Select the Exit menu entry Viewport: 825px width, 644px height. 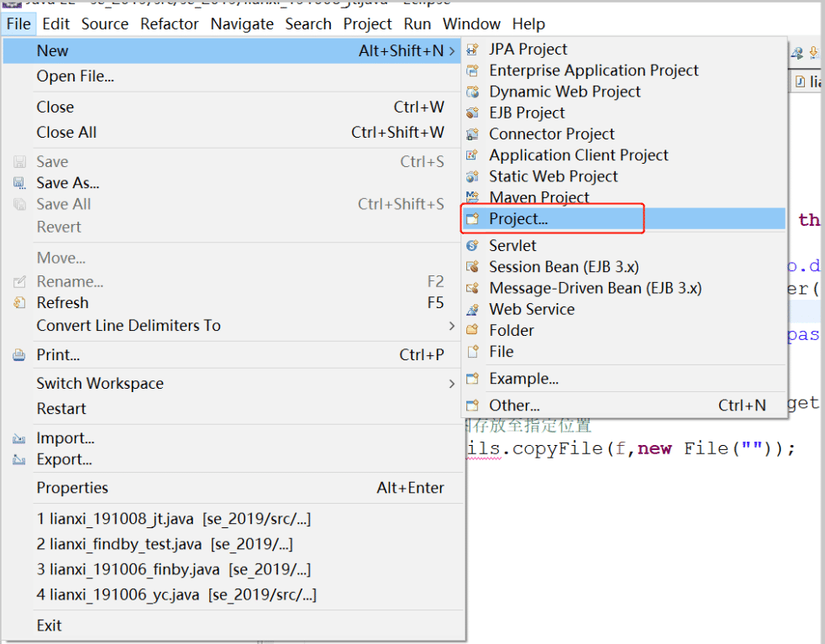50,626
